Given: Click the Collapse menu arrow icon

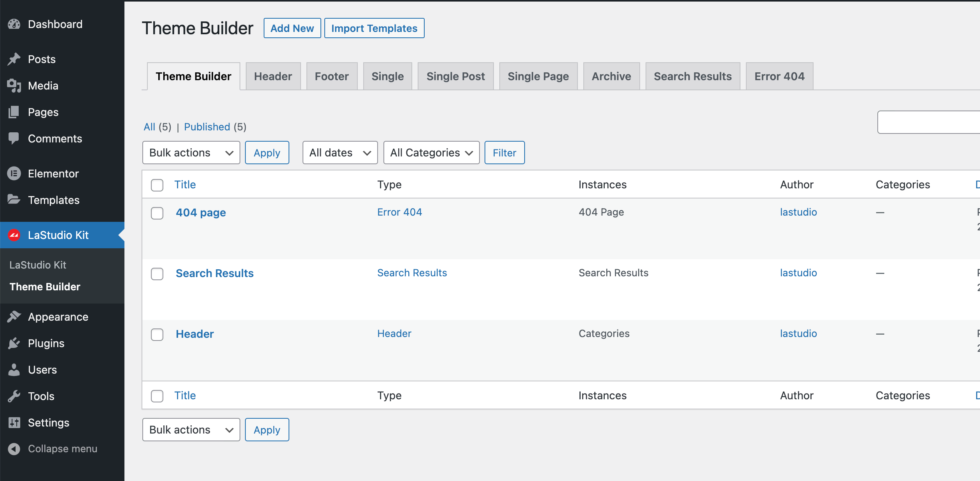Looking at the screenshot, I should pos(14,449).
